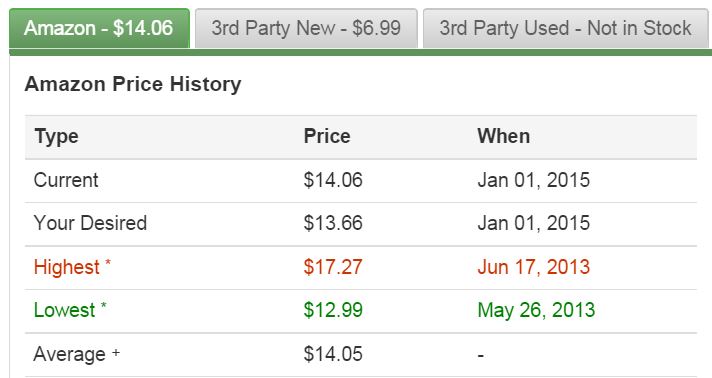Click the plus sign beside Average
The image size is (712, 378).
pos(116,352)
